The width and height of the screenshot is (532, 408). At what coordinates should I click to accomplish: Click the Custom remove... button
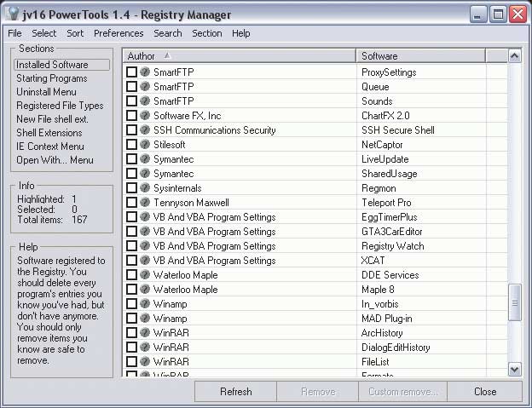coord(402,392)
